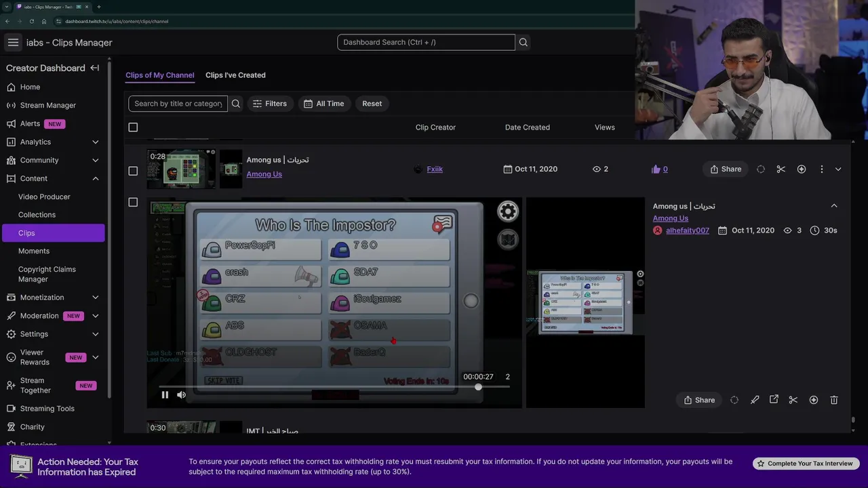The height and width of the screenshot is (488, 868).
Task: Open Collections in the sidebar
Action: click(x=37, y=214)
